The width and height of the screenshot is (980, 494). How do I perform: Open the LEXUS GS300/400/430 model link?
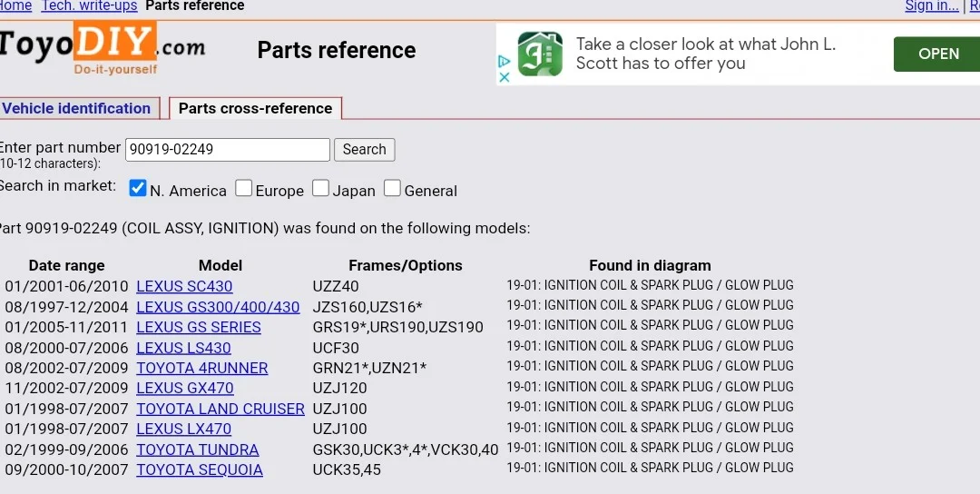218,307
